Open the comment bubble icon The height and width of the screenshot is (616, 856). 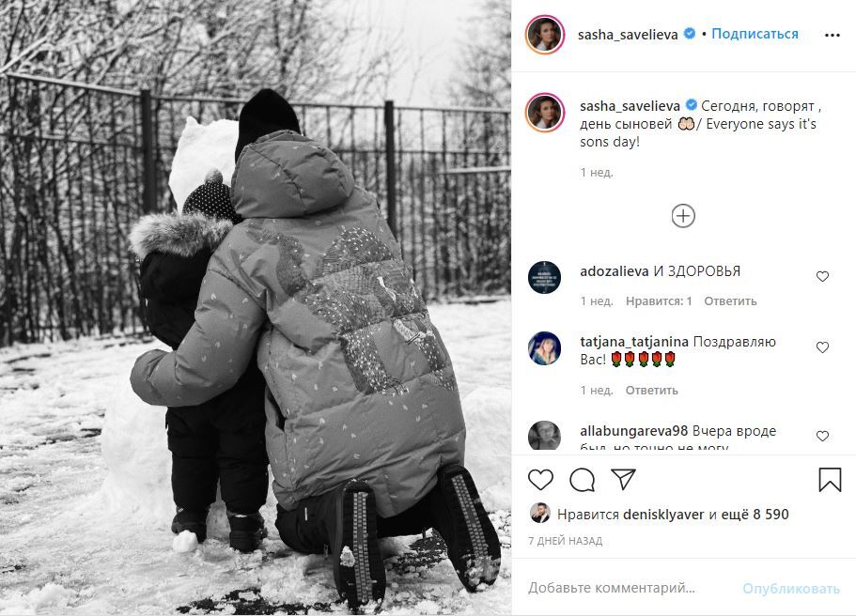pos(582,480)
